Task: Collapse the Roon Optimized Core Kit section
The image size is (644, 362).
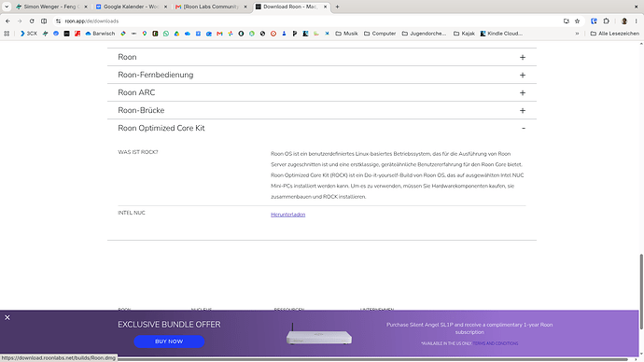Action: (x=322, y=128)
